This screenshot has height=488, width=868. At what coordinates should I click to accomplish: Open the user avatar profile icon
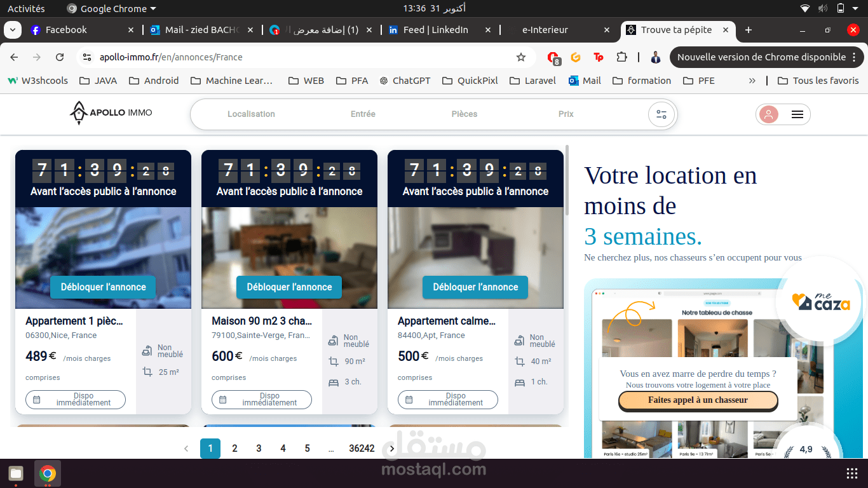(768, 114)
